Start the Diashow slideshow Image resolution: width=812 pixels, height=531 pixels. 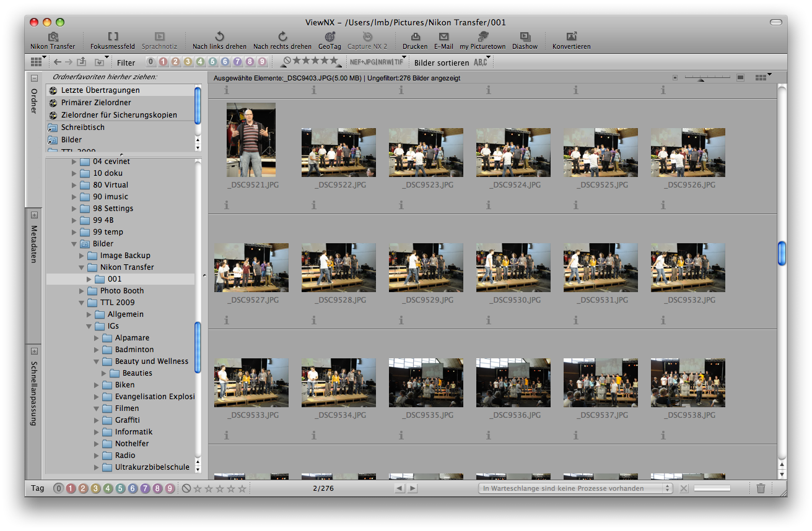(525, 37)
